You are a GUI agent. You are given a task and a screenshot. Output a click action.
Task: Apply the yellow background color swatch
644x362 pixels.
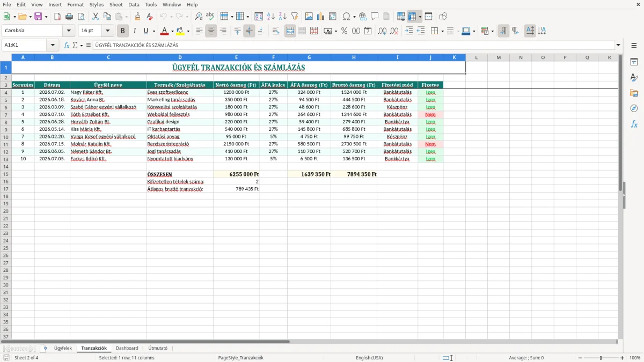(x=180, y=31)
